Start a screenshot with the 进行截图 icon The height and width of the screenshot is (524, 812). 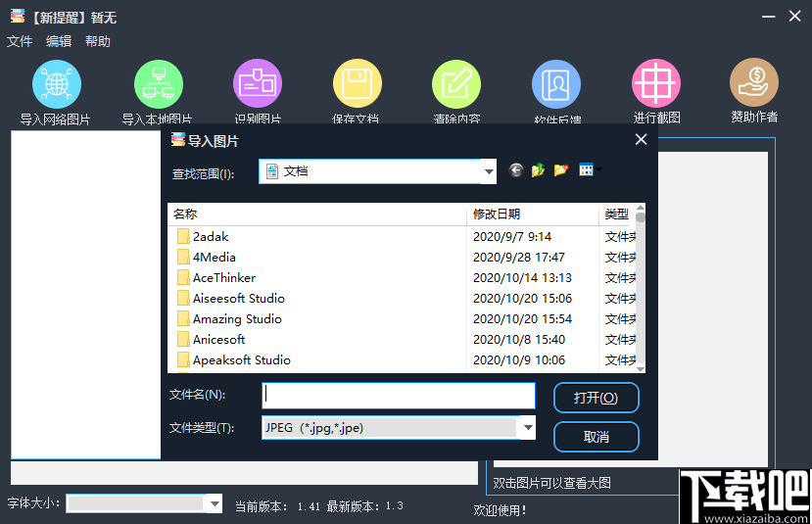pos(656,83)
